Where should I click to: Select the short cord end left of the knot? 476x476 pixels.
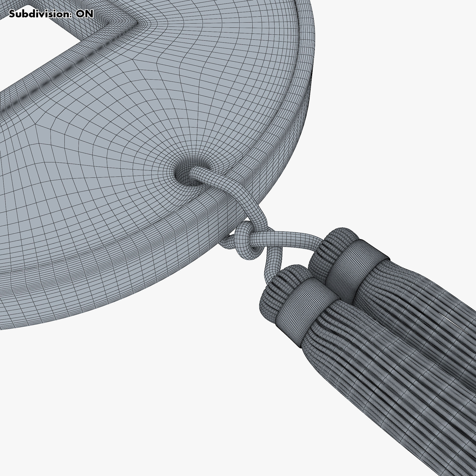(227, 242)
